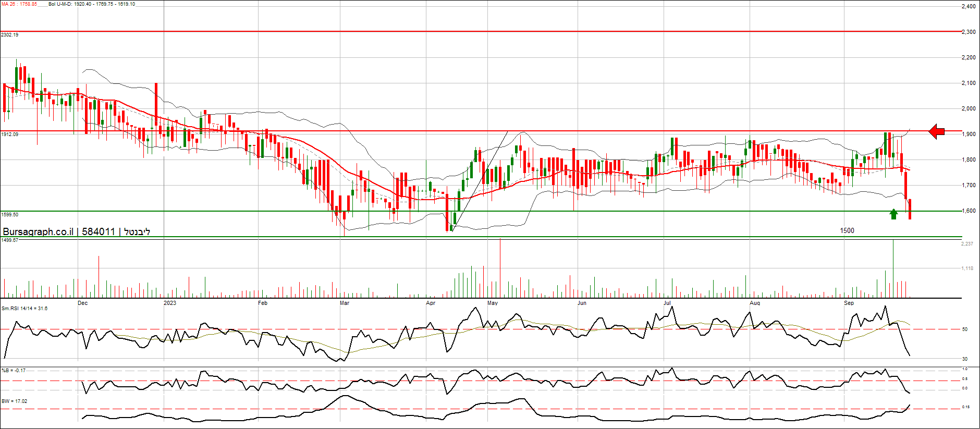Select the %B indicator label
Viewport: 980px width, 429px height.
tap(14, 371)
